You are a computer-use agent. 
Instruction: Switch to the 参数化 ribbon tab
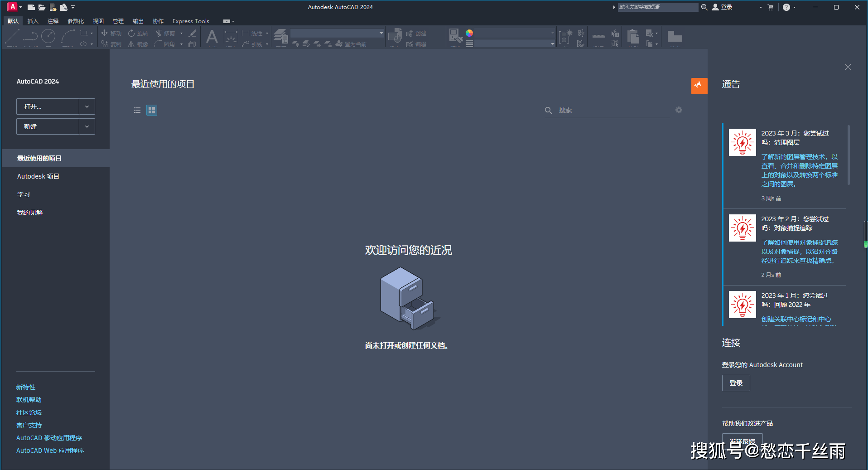pyautogui.click(x=76, y=21)
